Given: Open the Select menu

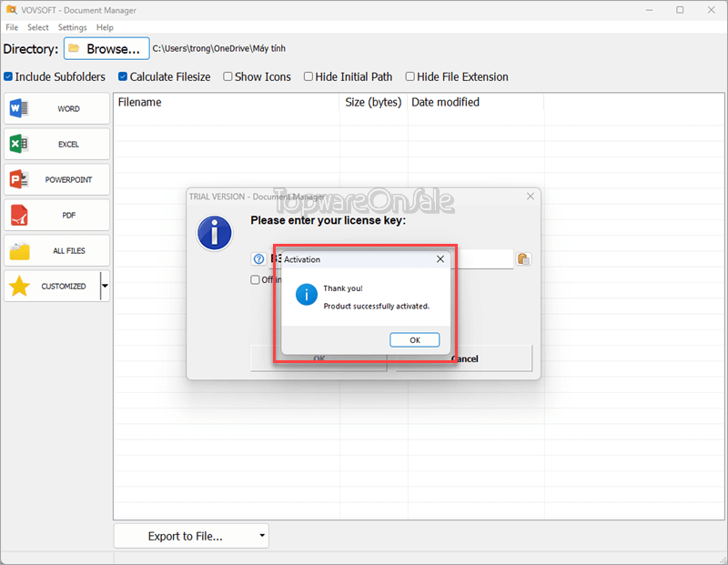Looking at the screenshot, I should [x=37, y=27].
